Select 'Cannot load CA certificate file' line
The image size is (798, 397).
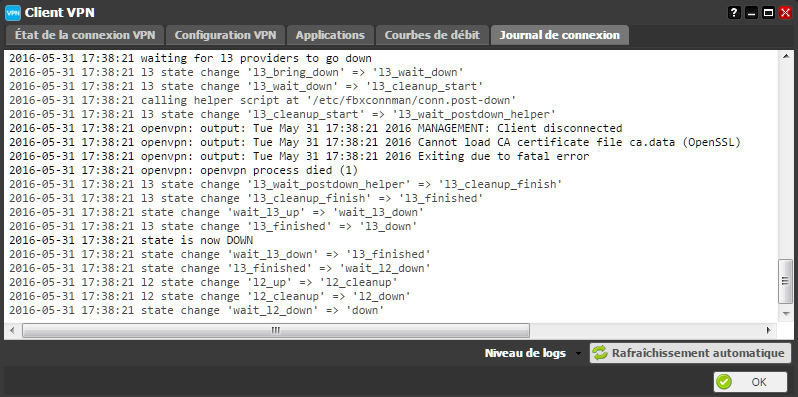375,143
